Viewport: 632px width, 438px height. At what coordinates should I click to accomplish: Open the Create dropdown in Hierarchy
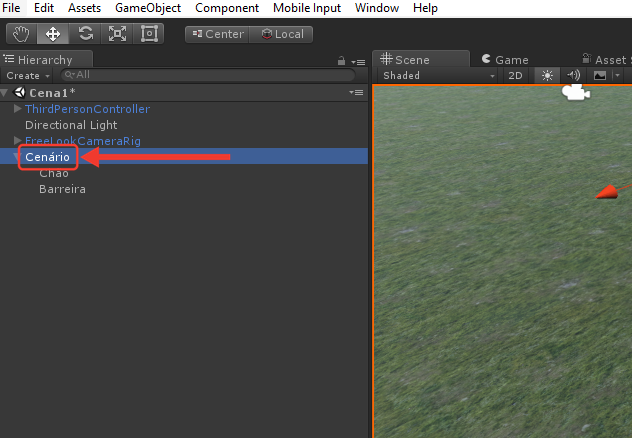click(x=28, y=75)
